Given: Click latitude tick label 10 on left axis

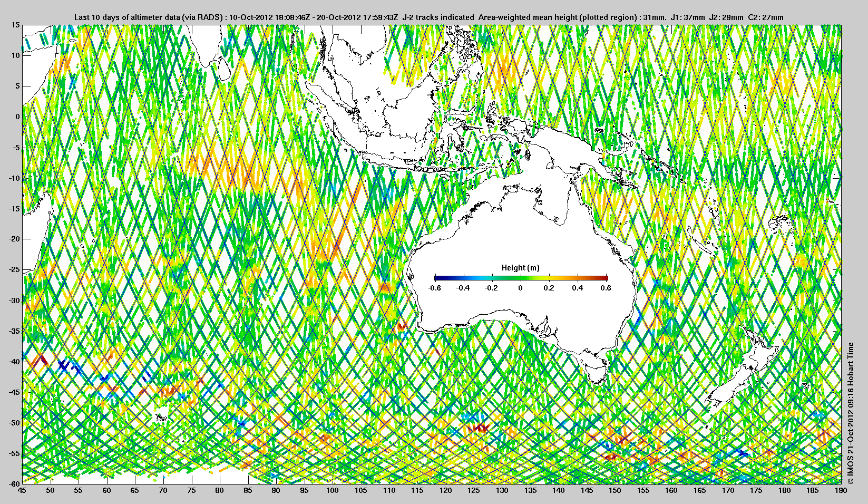Looking at the screenshot, I should 16,55.
